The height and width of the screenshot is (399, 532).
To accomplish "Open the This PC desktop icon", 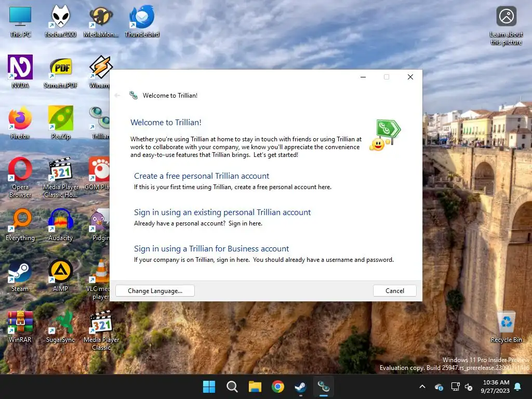I will 20,21.
